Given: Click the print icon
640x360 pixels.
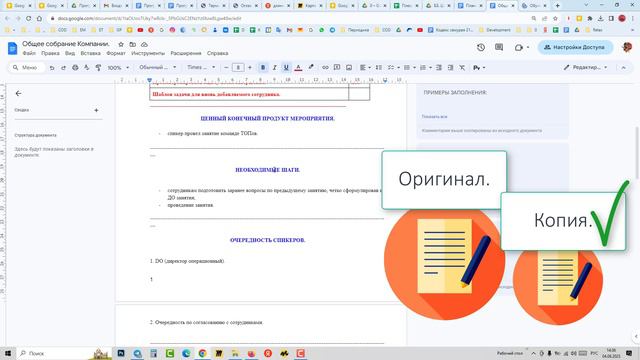Looking at the screenshot, I should 75,68.
